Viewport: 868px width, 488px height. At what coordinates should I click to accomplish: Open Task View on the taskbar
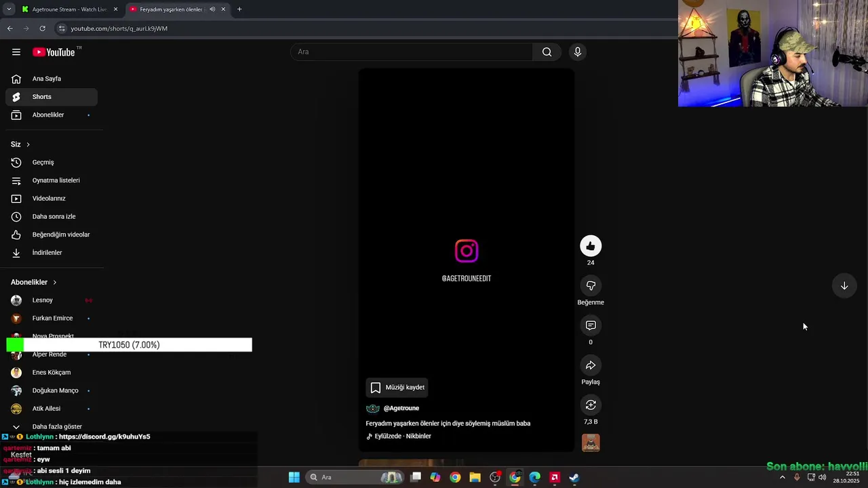(416, 477)
